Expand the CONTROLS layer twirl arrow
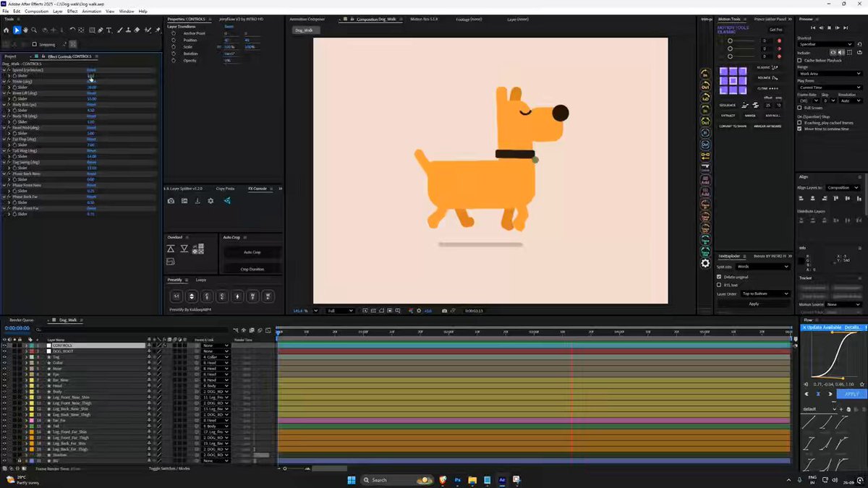The image size is (868, 488). (x=26, y=346)
